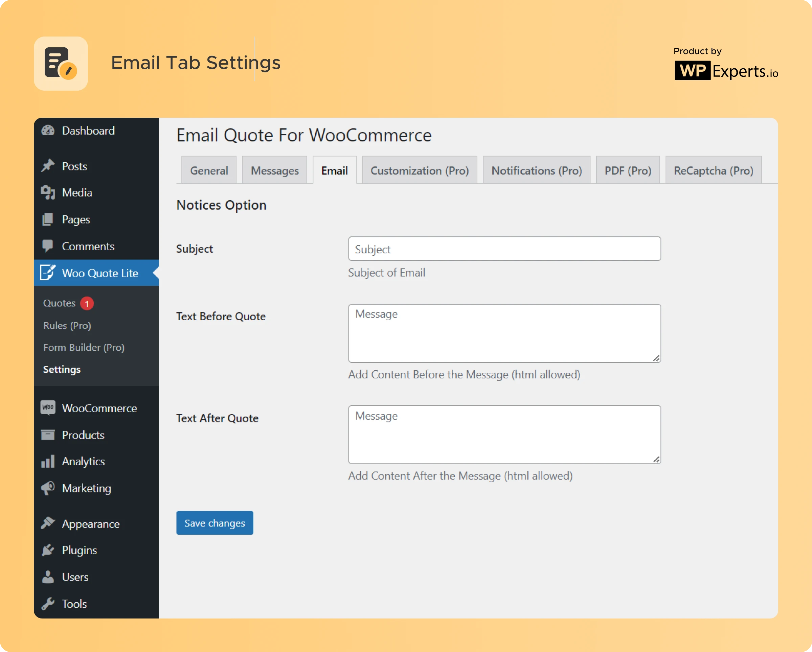Select Woo Quote Lite menu

coord(96,273)
